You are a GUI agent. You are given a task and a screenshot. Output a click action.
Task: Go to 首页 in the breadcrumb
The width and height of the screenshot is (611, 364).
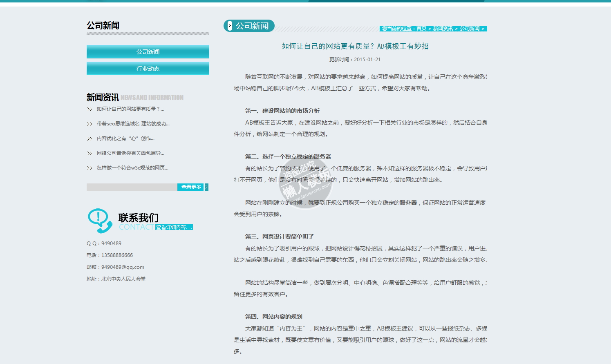pyautogui.click(x=421, y=29)
